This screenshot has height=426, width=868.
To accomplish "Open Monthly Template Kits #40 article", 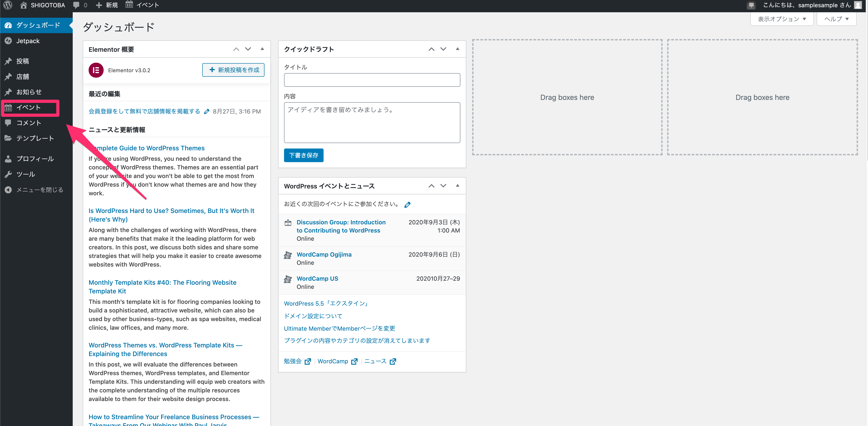I will 162,287.
